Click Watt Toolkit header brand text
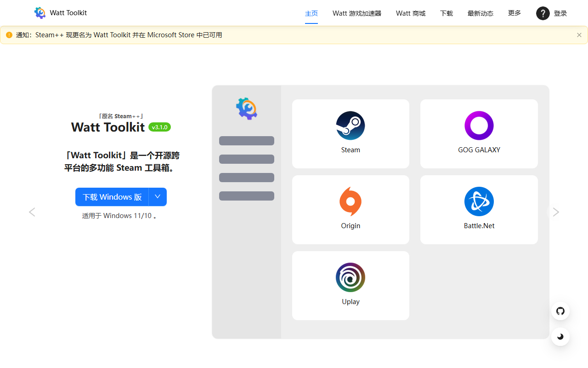This screenshot has height=368, width=588. (68, 13)
